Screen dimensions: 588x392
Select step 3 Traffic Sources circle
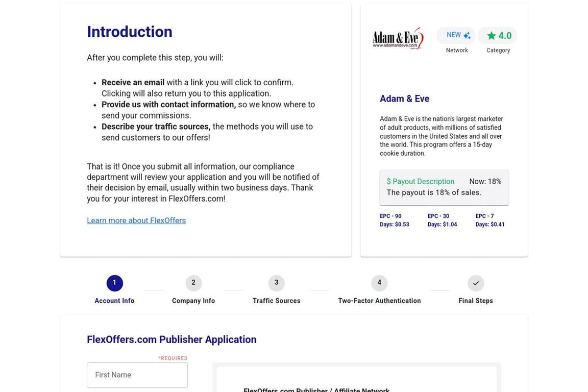tap(276, 283)
